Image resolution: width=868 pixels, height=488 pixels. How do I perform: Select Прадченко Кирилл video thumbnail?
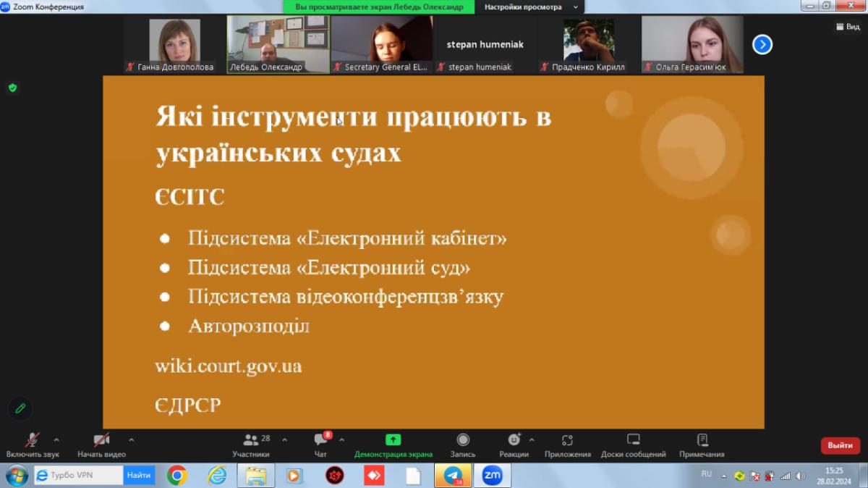point(589,45)
